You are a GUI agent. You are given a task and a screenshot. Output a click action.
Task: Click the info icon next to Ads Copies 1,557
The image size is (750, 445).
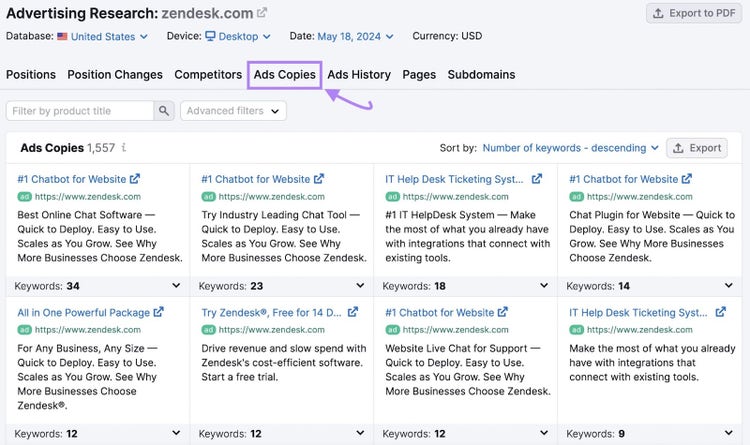124,148
